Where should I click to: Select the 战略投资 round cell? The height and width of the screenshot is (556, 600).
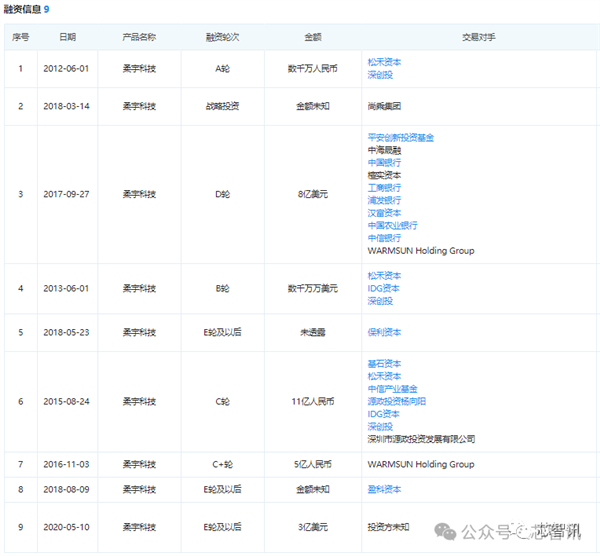[222, 106]
